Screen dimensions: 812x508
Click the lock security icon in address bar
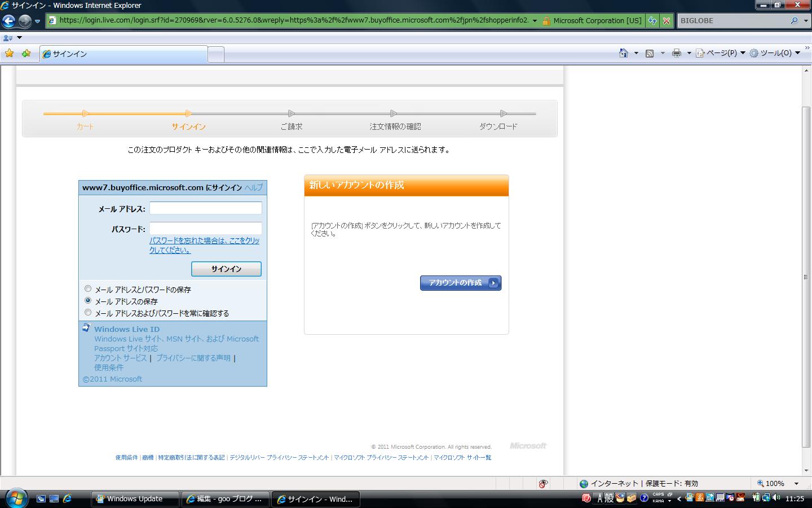[546, 21]
